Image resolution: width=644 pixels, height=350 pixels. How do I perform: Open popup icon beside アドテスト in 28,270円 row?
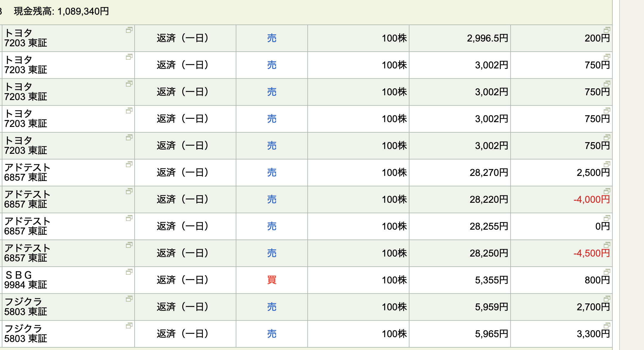(129, 164)
